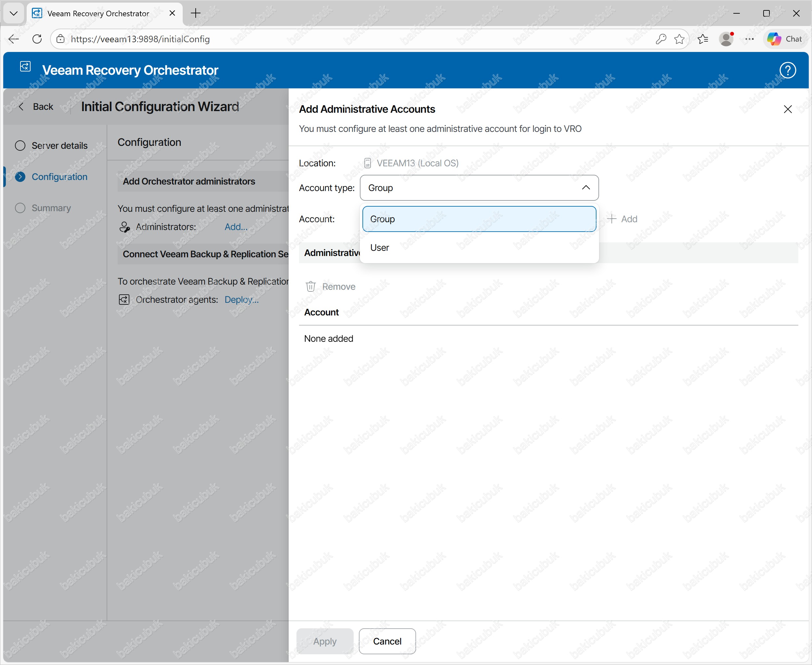Open the browser profile avatar icon
The image size is (812, 665).
point(726,39)
